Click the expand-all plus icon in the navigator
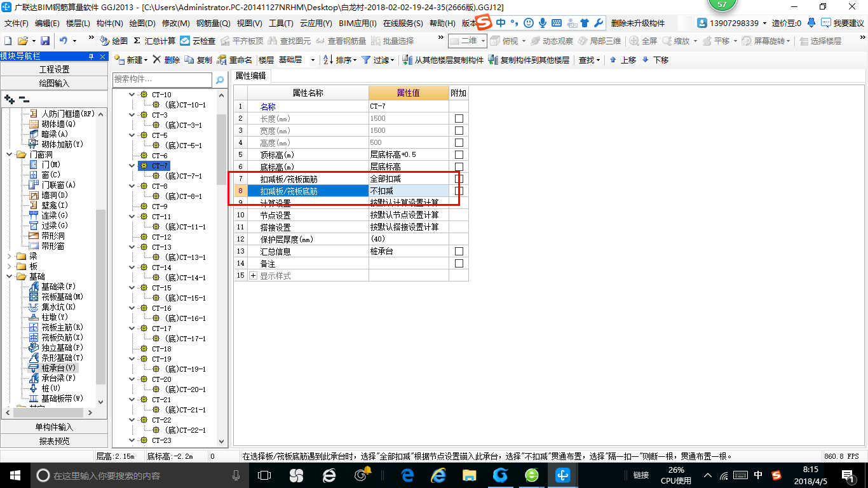The height and width of the screenshot is (488, 868). [10, 99]
